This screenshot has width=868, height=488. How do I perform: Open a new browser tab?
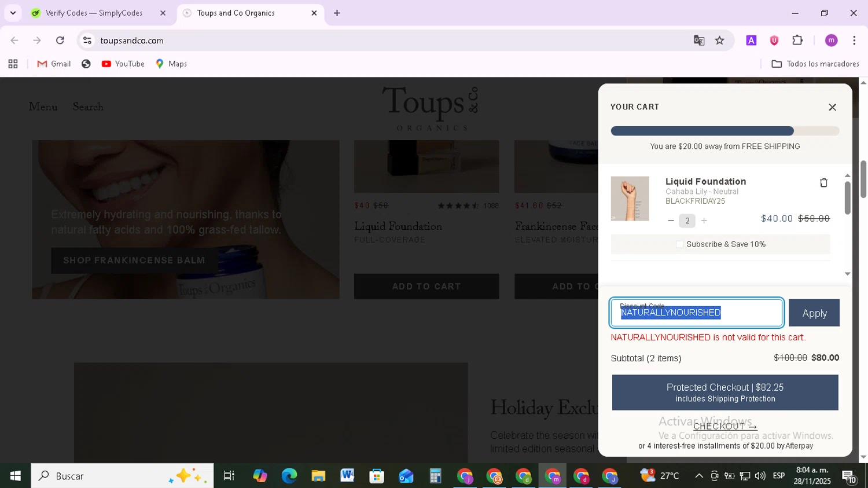[337, 13]
